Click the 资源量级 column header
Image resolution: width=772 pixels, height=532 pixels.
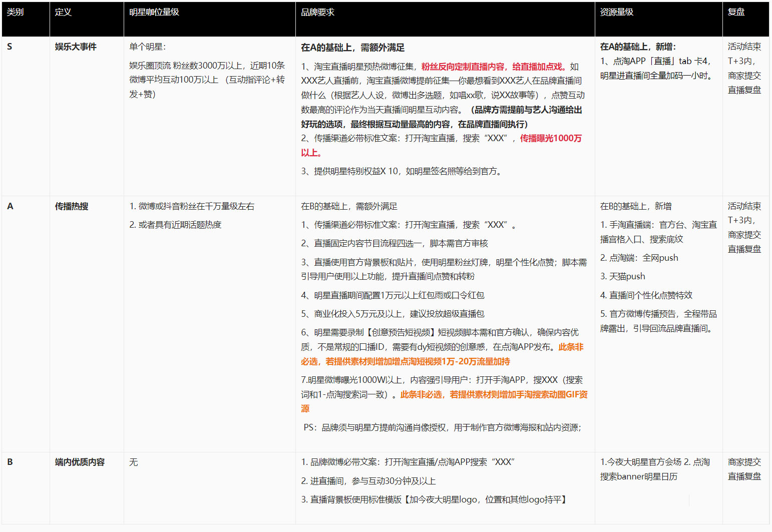point(616,12)
